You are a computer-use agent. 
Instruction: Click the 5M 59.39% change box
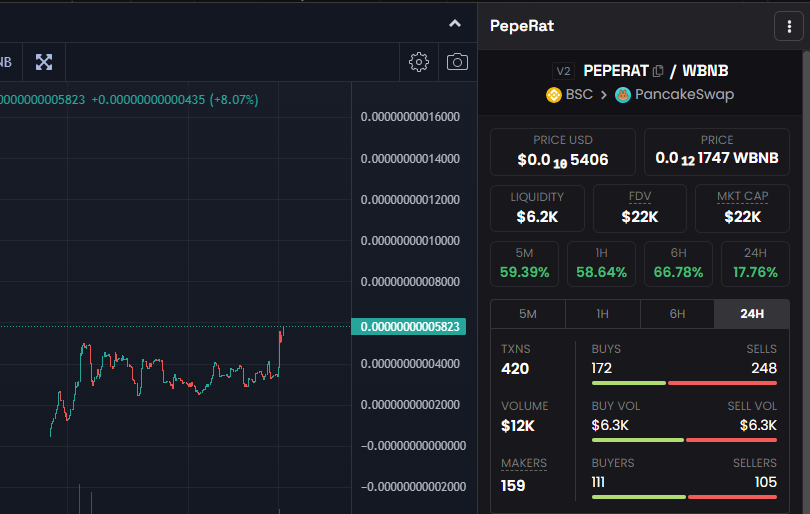tap(524, 264)
